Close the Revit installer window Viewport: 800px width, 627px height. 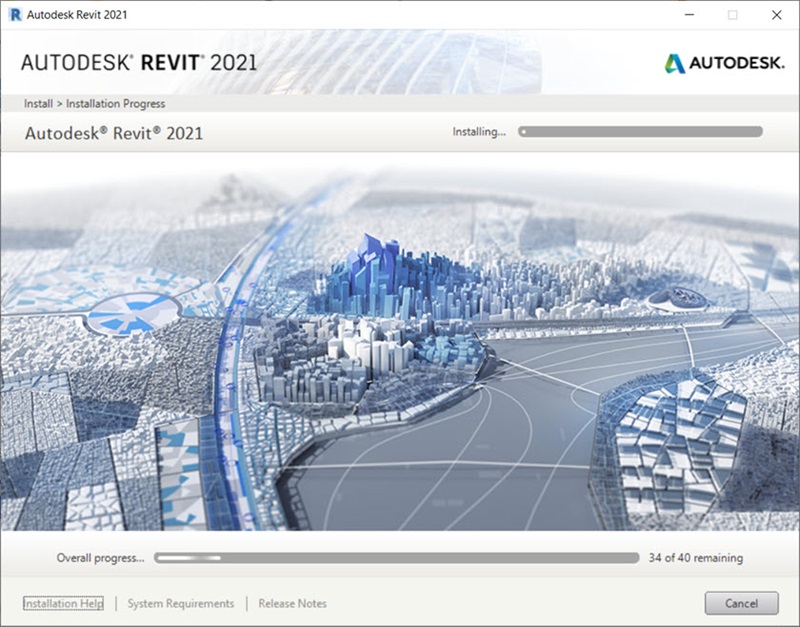(777, 15)
